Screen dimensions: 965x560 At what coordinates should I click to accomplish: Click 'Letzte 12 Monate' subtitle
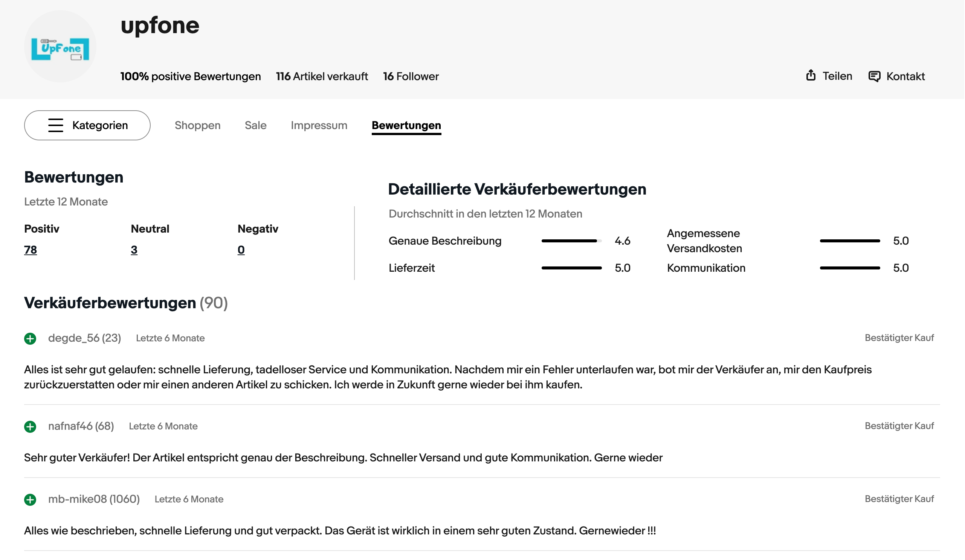(66, 202)
